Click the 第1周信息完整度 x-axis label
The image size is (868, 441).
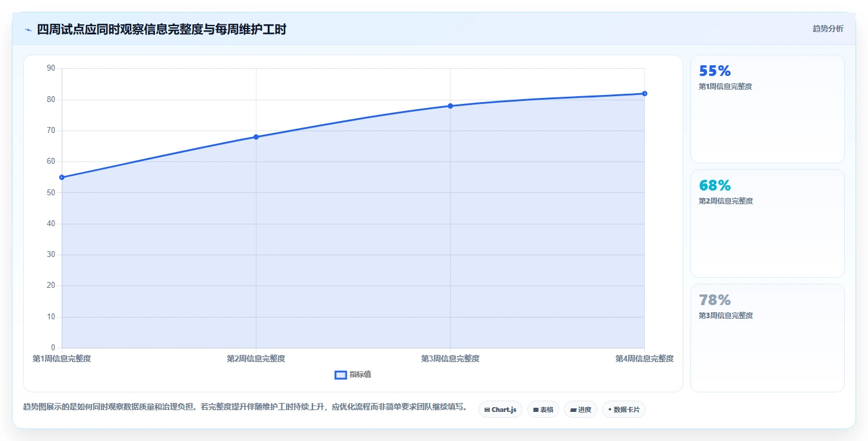coord(62,358)
